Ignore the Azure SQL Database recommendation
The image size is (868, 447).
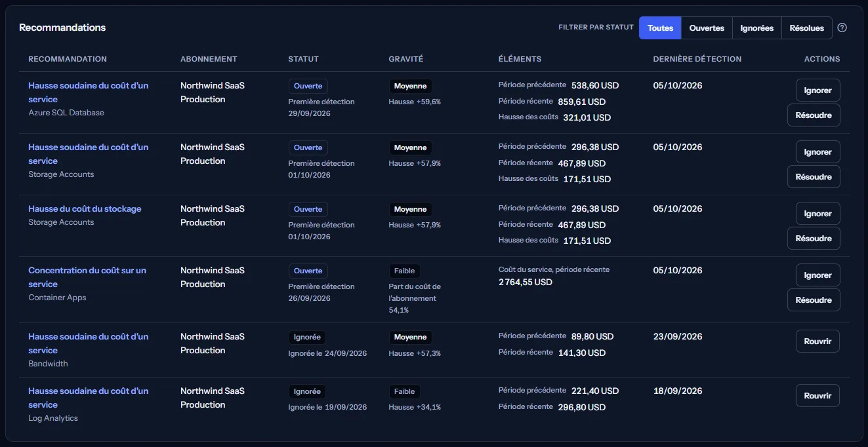coord(817,90)
